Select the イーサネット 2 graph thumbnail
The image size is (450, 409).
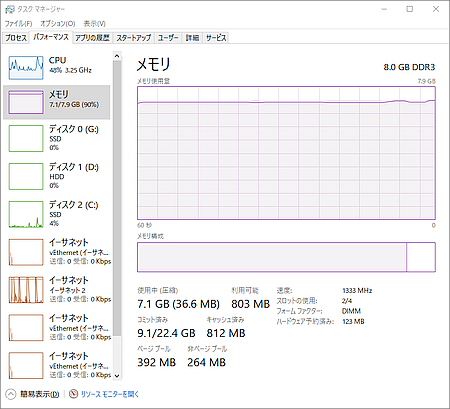pos(26,290)
